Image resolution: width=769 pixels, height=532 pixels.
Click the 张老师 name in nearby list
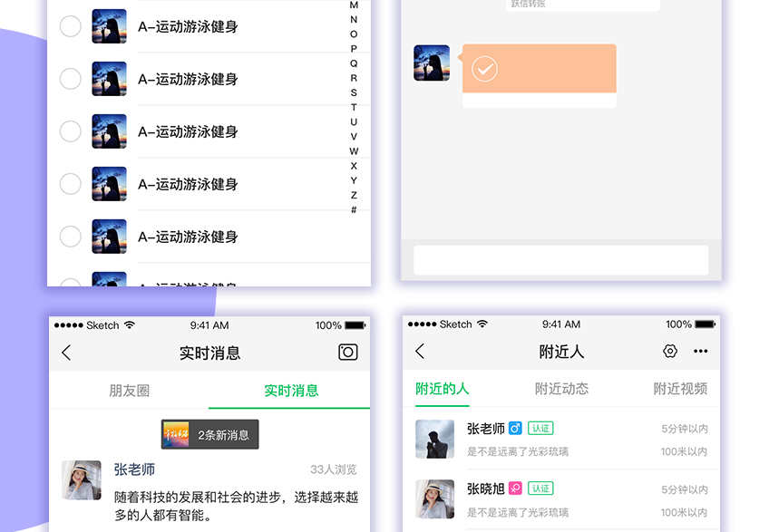(485, 429)
